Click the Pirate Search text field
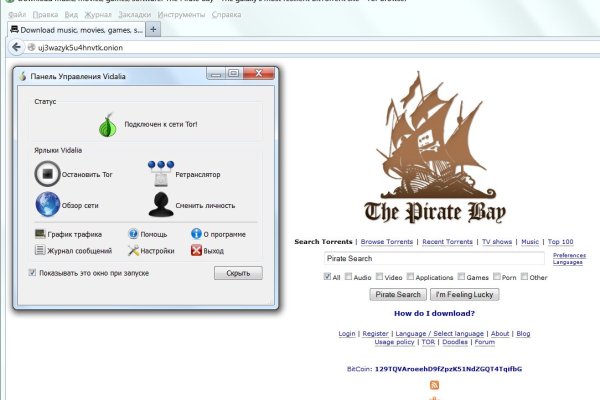The width and height of the screenshot is (600, 400). click(x=433, y=258)
